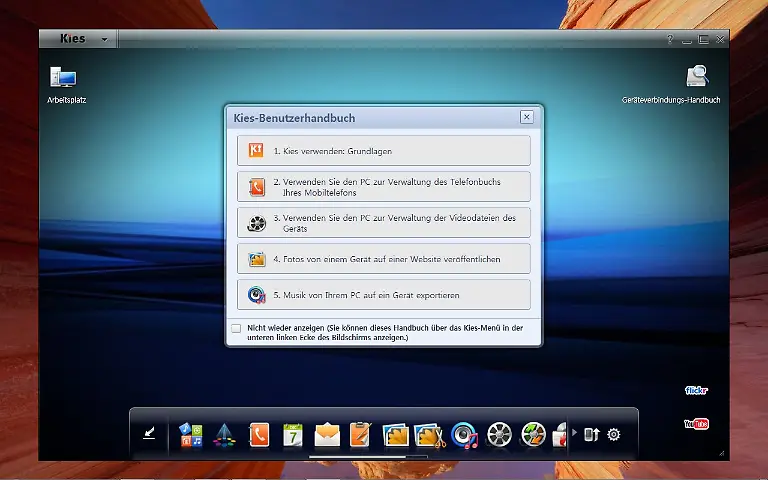768x480 pixels.
Task: Open 'Musik von Ihrem PC' export guide
Action: (x=384, y=295)
